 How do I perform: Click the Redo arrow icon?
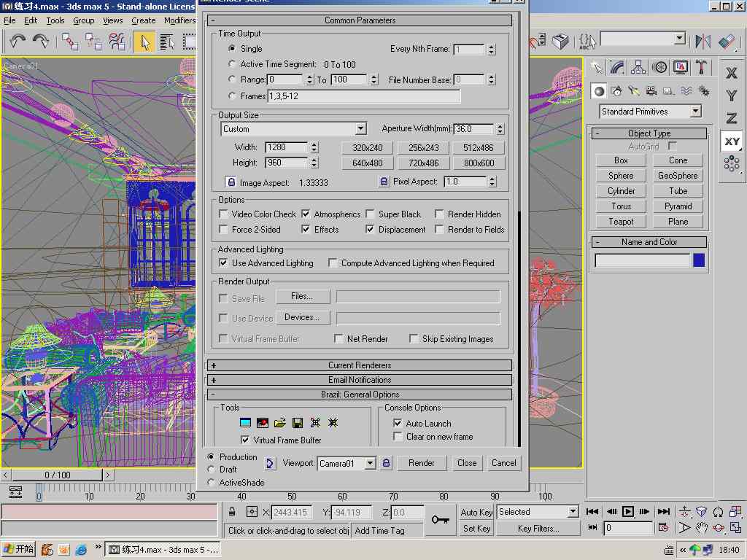pyautogui.click(x=41, y=42)
